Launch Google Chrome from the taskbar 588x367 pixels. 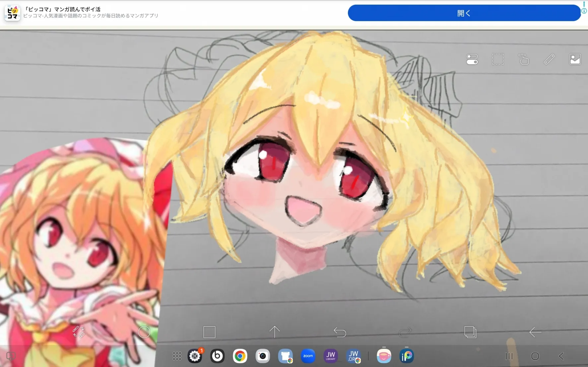[240, 356]
